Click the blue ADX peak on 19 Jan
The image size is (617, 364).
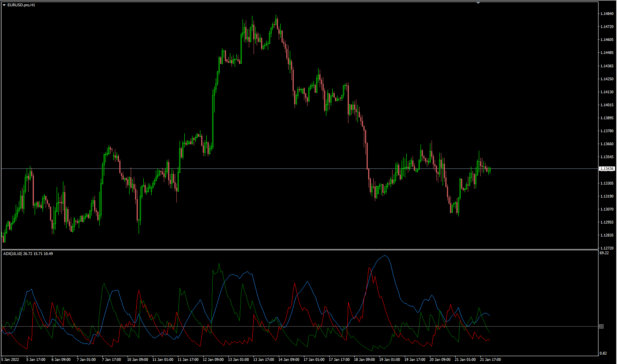(x=384, y=256)
